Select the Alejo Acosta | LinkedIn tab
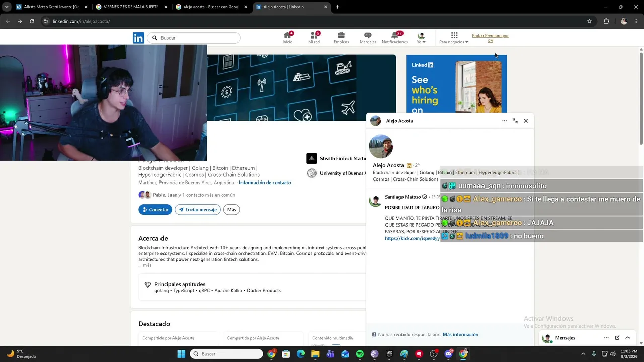Image resolution: width=644 pixels, height=362 pixels. click(x=290, y=7)
